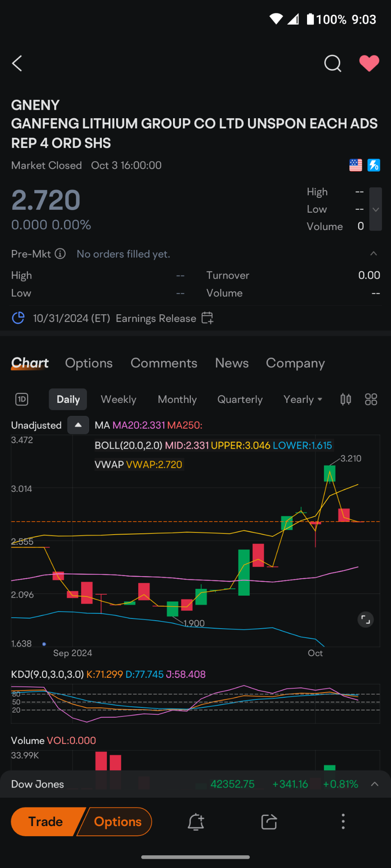Tap the share icon
The height and width of the screenshot is (868, 391).
pyautogui.click(x=269, y=822)
